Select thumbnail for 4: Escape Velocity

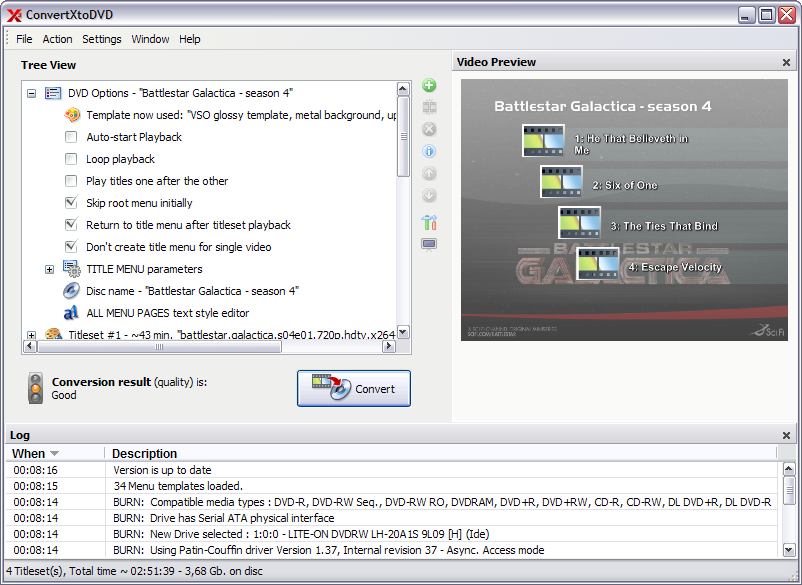click(x=597, y=264)
